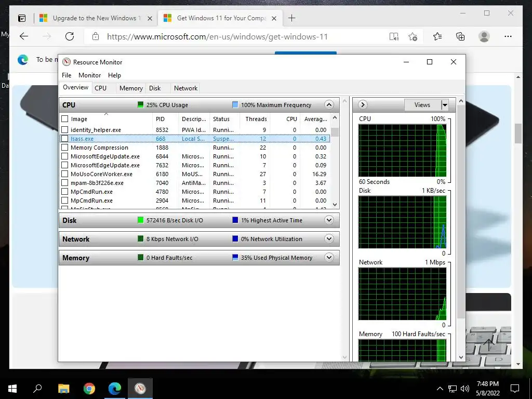Click the scroll-to-top arrow on webpage
The height and width of the screenshot is (399, 532).
[488, 345]
